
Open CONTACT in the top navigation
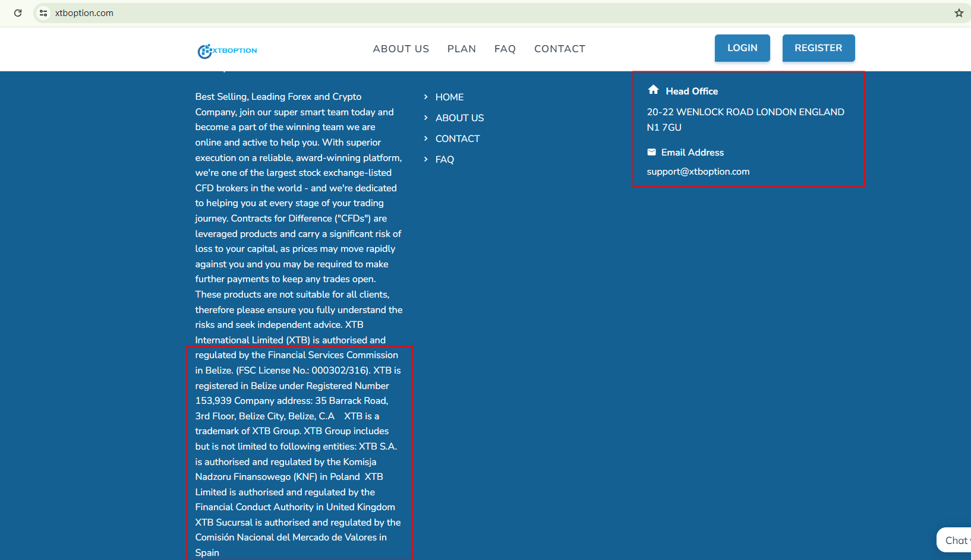tap(560, 49)
